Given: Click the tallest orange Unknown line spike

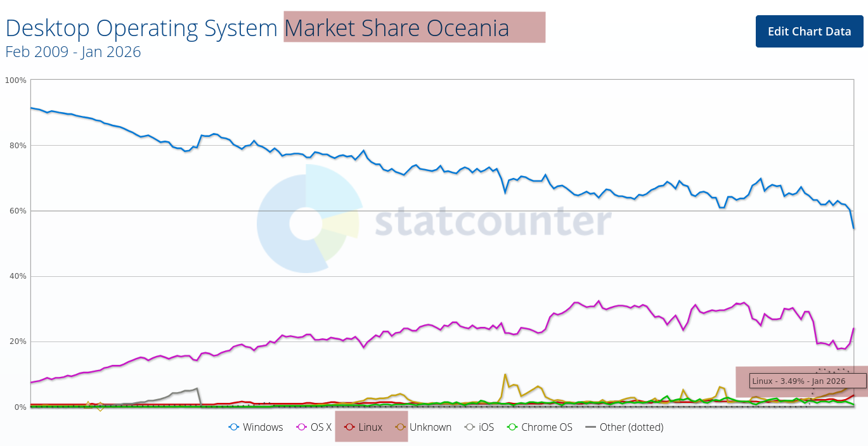Looking at the screenshot, I should [x=505, y=374].
